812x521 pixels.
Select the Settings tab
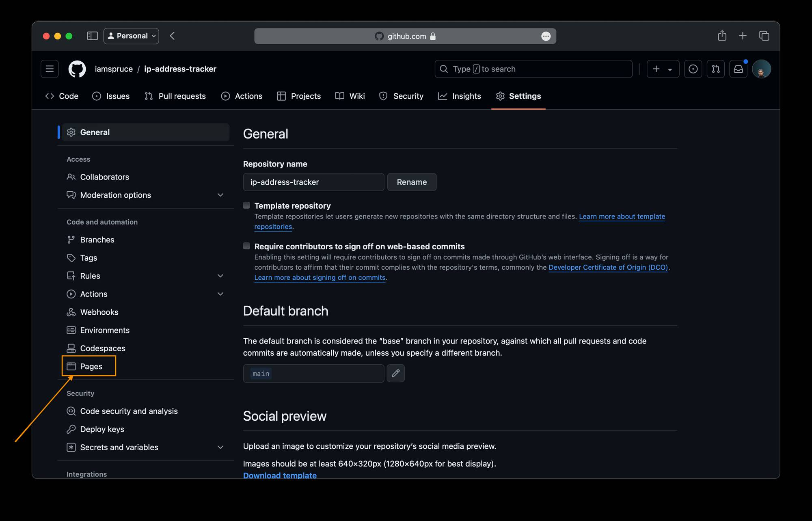tap(518, 96)
